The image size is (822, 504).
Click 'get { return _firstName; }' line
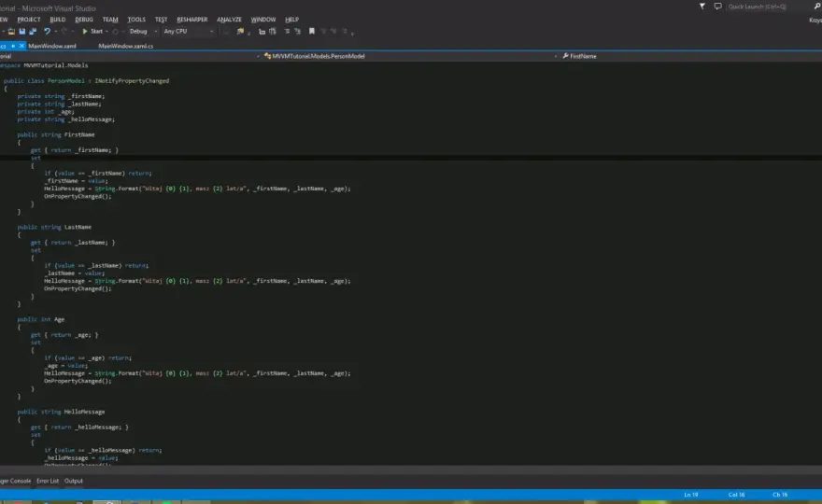(75, 150)
